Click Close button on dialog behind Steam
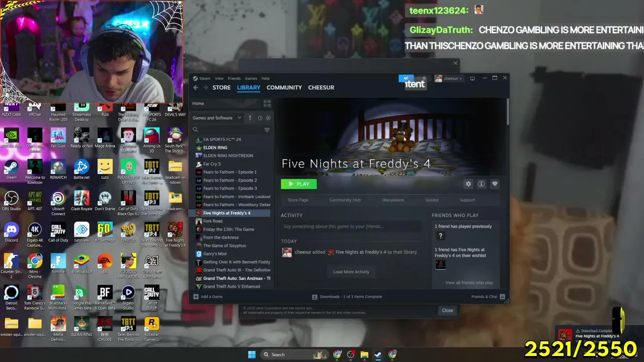 [447, 310]
